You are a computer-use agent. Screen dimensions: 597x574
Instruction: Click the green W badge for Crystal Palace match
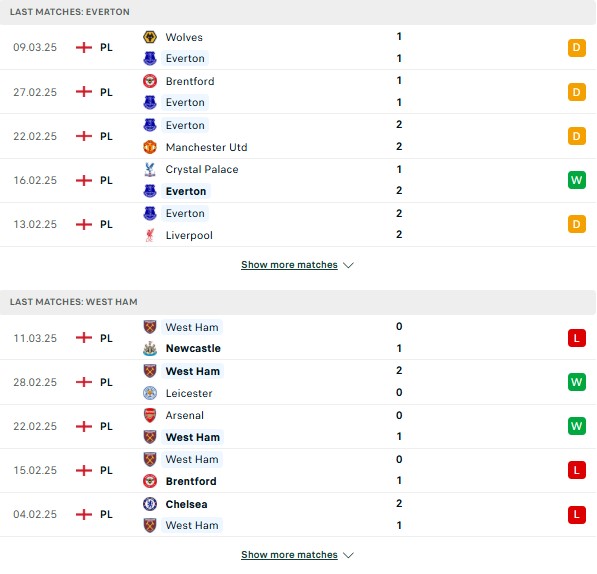coord(576,180)
